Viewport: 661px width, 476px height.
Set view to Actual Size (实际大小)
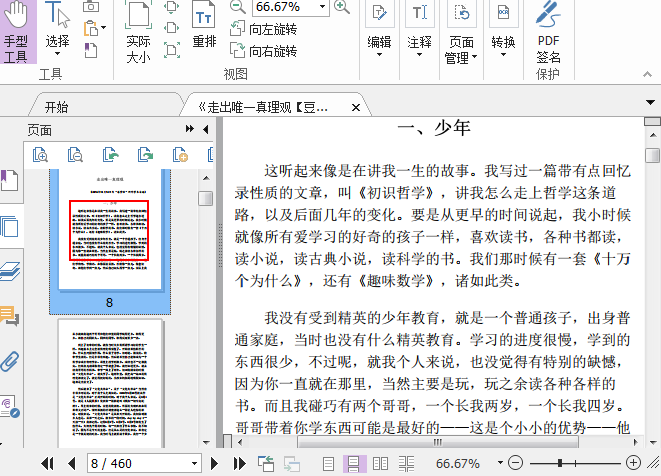tap(138, 32)
